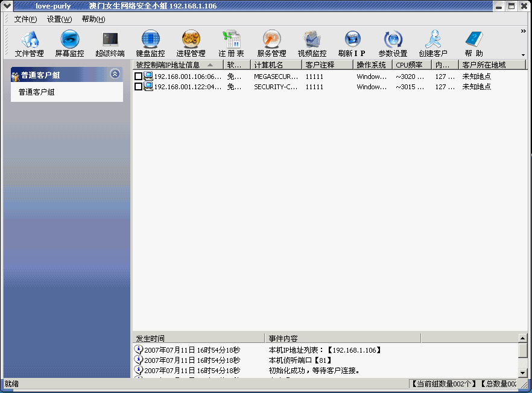Open 参数设置 parameter settings
Viewport: 532px width, 393px height.
pos(392,42)
